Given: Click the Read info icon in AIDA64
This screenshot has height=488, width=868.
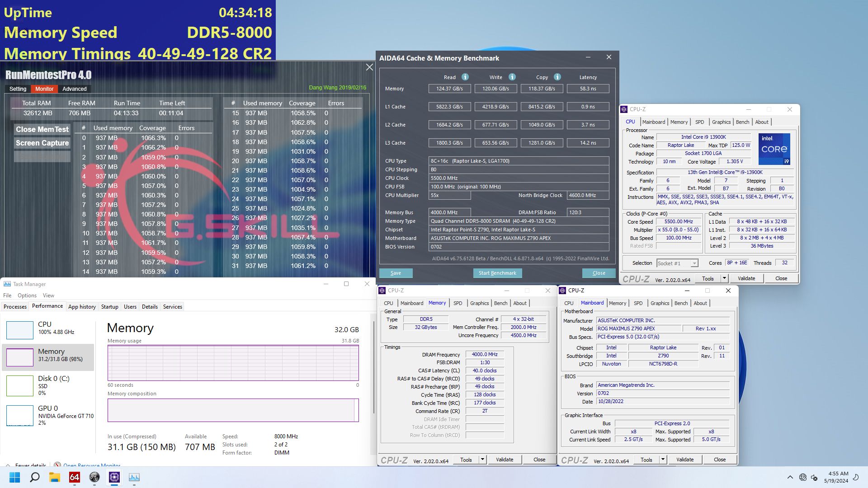Looking at the screenshot, I should click(x=465, y=77).
